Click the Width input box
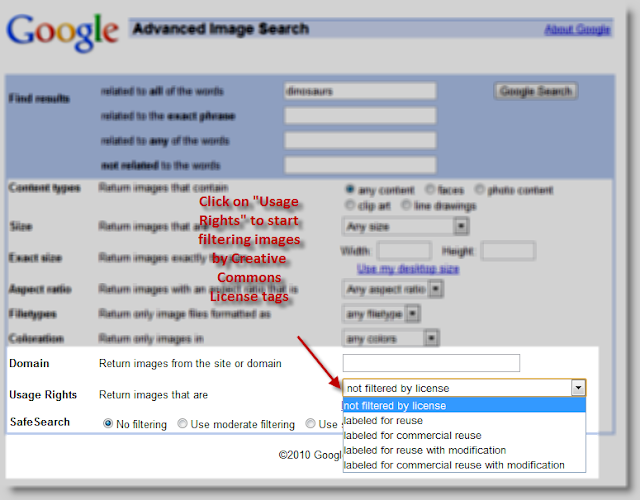Screen dimensions: 640x500 (404, 251)
